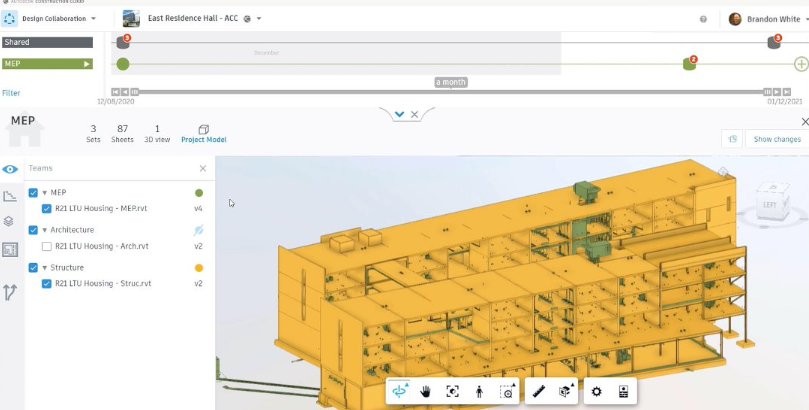Open the Design Collaboration module dropdown
The image size is (809, 410).
(93, 19)
